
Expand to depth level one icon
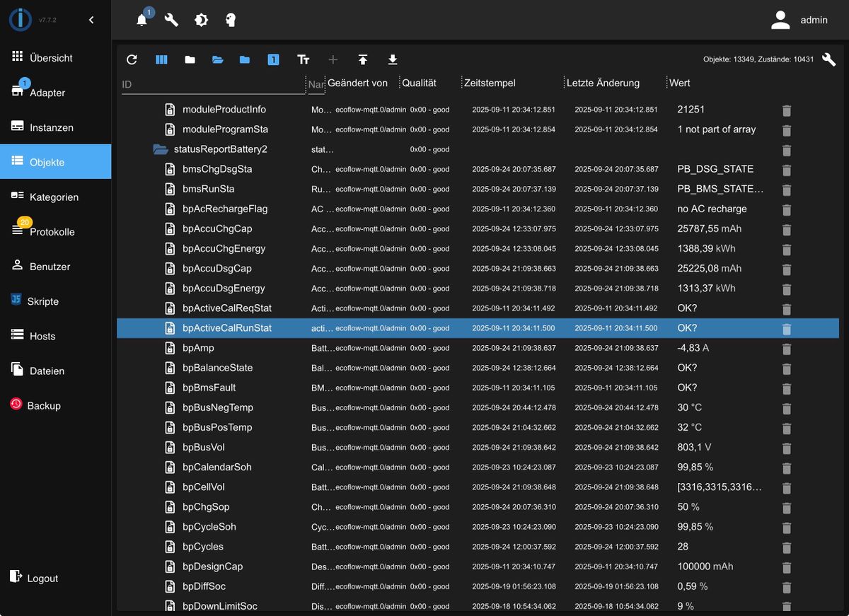pos(273,60)
